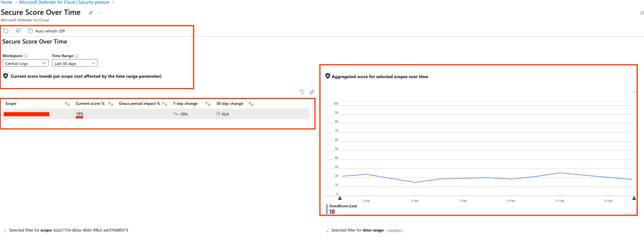Click the N/A thirty-day change value
Image resolution: width=644 pixels, height=241 pixels.
(x=225, y=114)
